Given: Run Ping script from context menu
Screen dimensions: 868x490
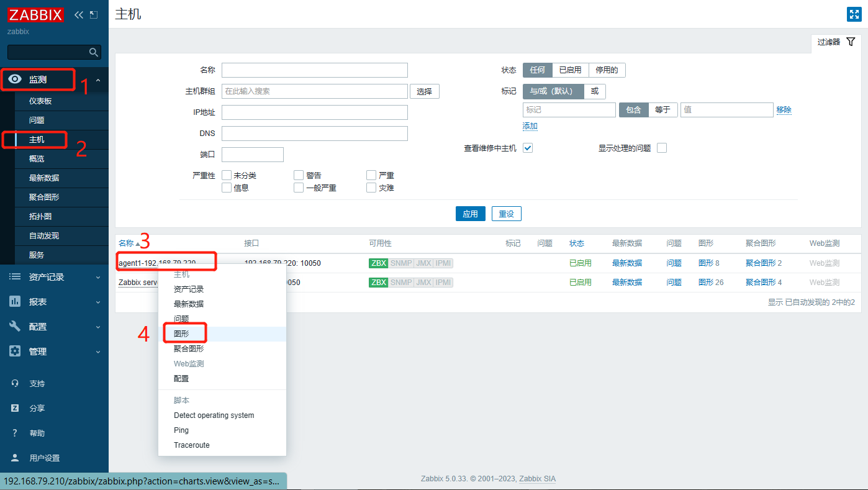Looking at the screenshot, I should click(222, 430).
